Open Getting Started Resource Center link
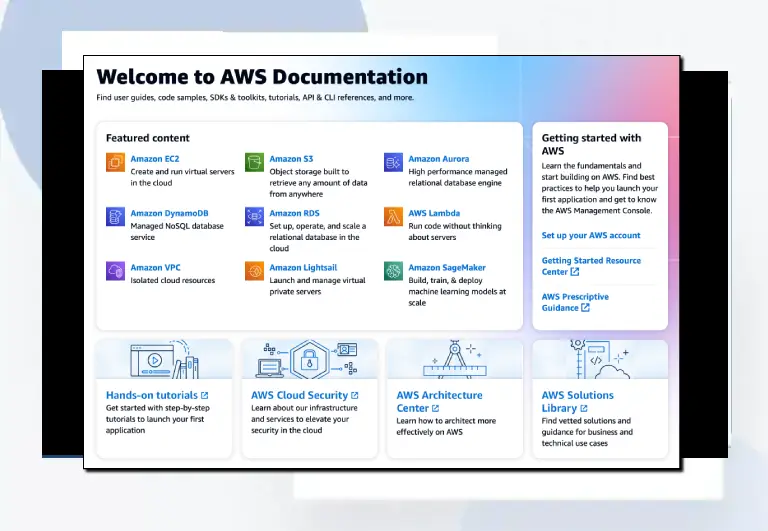This screenshot has height=531, width=768. click(x=591, y=266)
